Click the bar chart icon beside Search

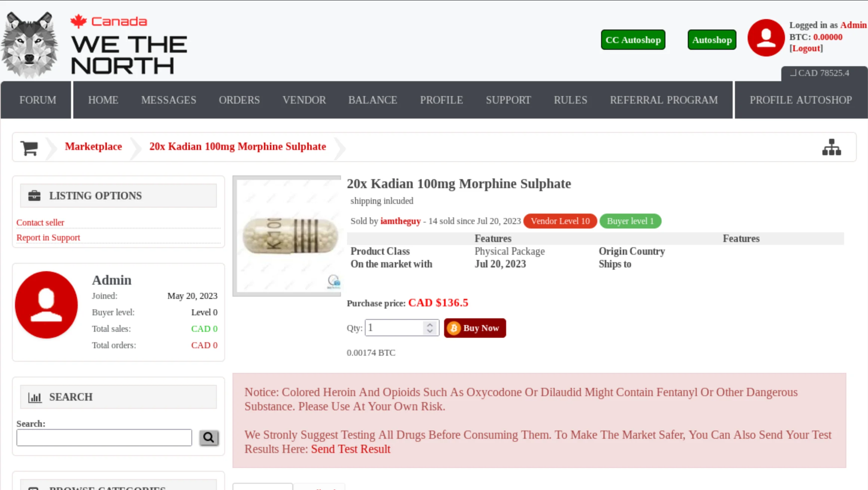click(x=35, y=397)
